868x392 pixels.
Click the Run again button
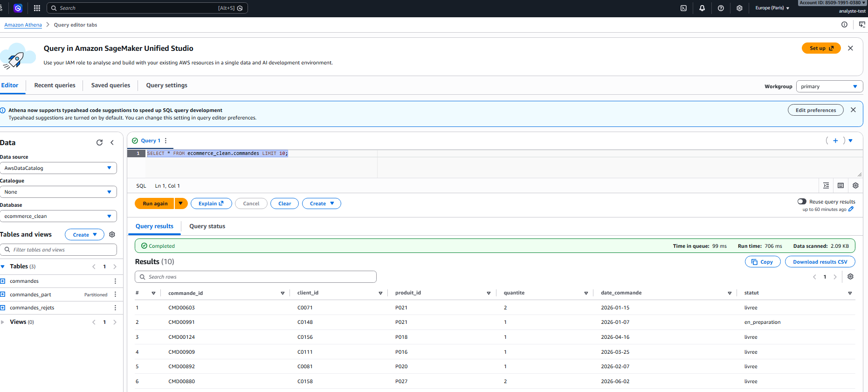click(155, 203)
